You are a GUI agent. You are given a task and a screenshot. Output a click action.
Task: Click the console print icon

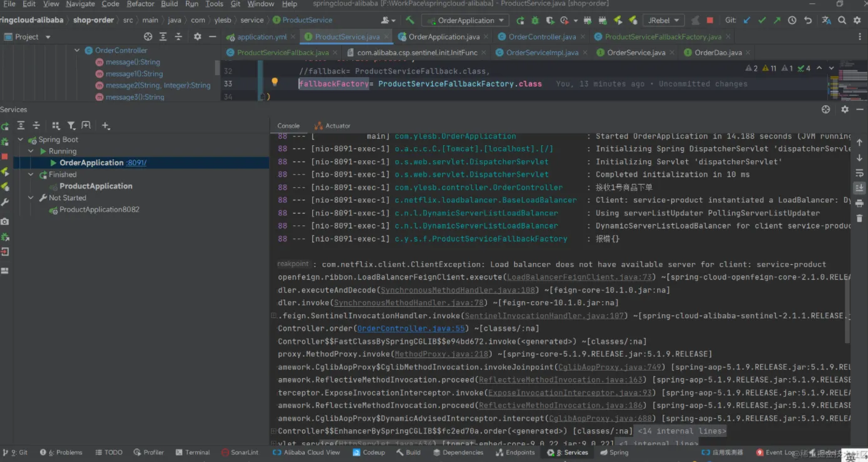pyautogui.click(x=859, y=203)
